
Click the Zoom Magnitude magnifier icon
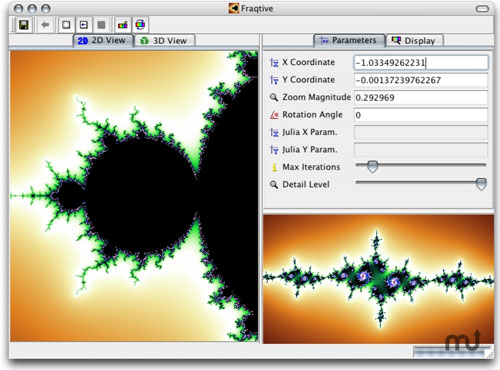[x=274, y=97]
